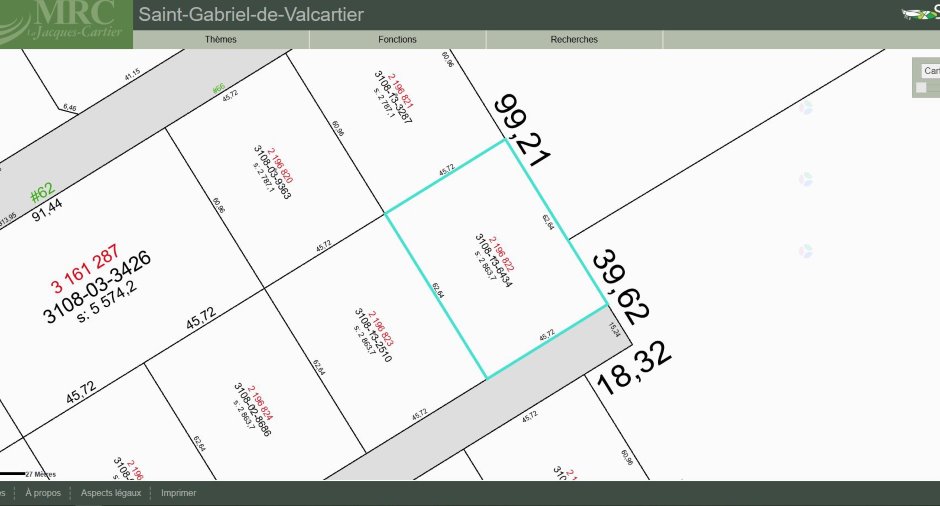Click the 27 Mètres scale bar label
This screenshot has width=940, height=506.
(x=41, y=474)
